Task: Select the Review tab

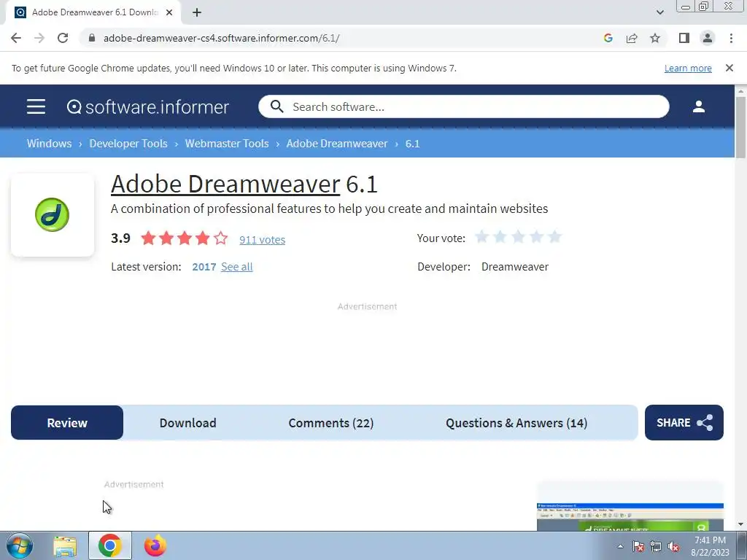Action: coord(67,422)
